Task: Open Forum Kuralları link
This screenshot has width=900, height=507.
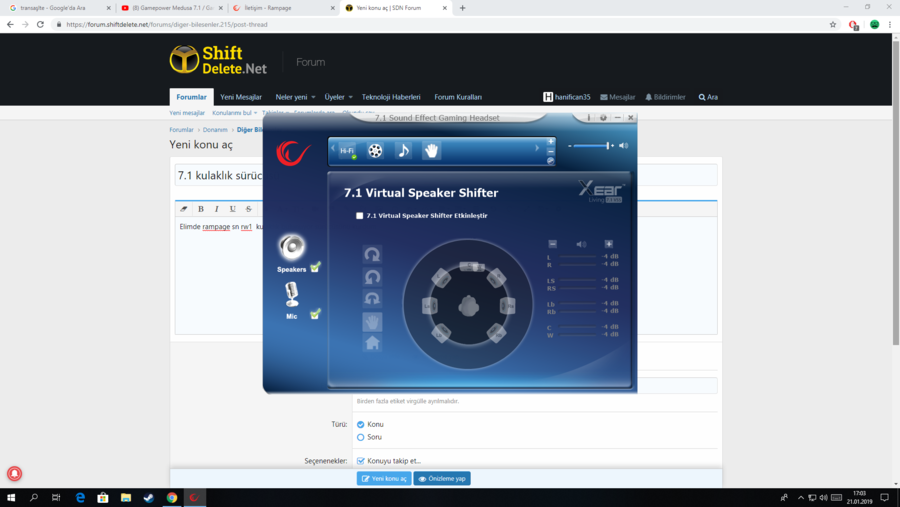Action: 458,97
